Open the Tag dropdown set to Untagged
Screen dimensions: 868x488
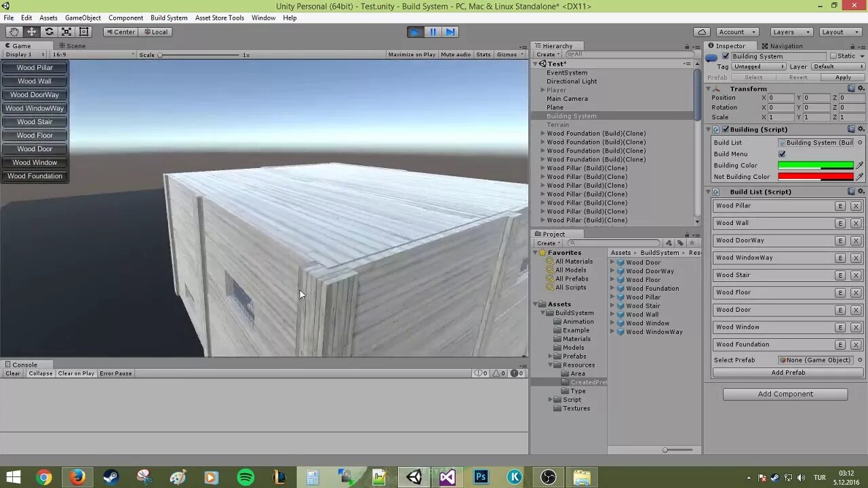(759, 66)
